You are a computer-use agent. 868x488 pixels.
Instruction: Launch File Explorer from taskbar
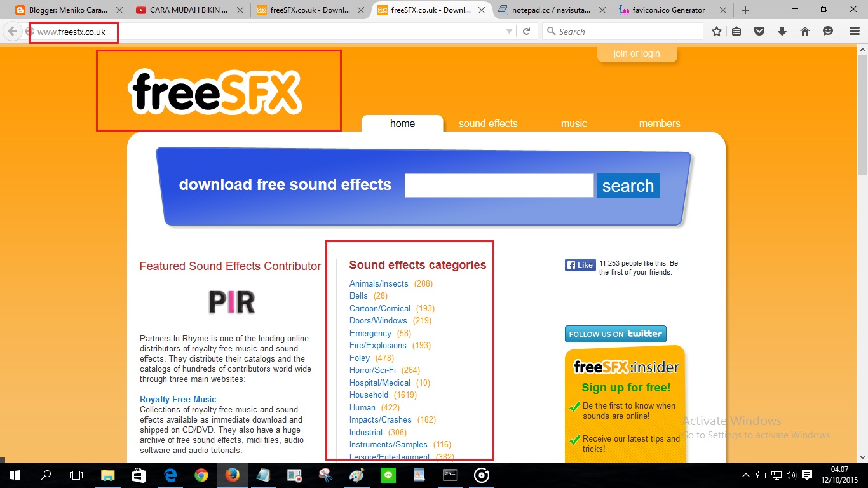(x=108, y=475)
